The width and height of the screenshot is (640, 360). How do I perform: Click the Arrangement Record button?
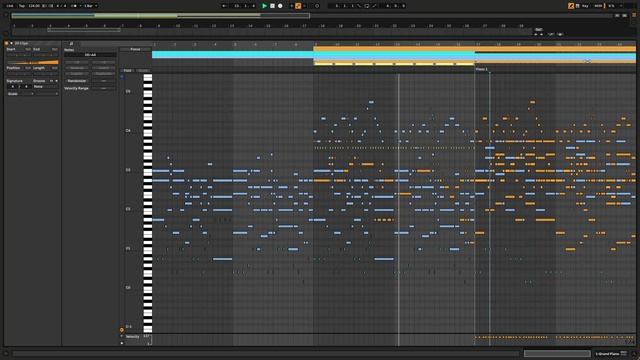pos(280,6)
